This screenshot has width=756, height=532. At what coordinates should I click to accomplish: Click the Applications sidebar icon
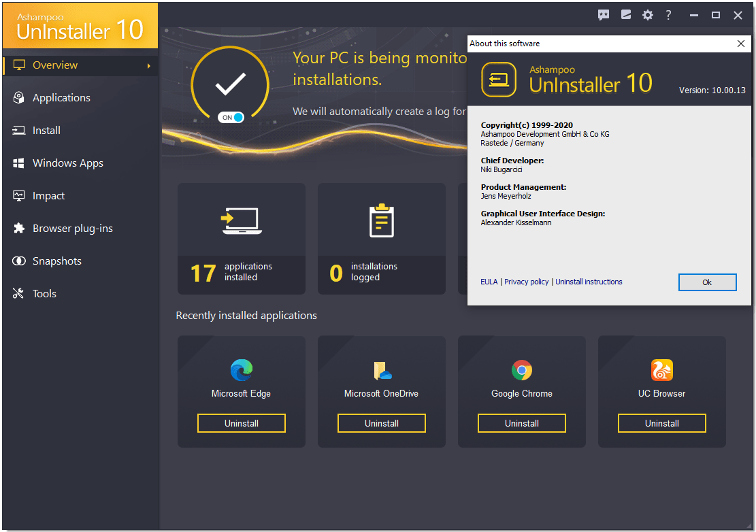click(x=19, y=98)
